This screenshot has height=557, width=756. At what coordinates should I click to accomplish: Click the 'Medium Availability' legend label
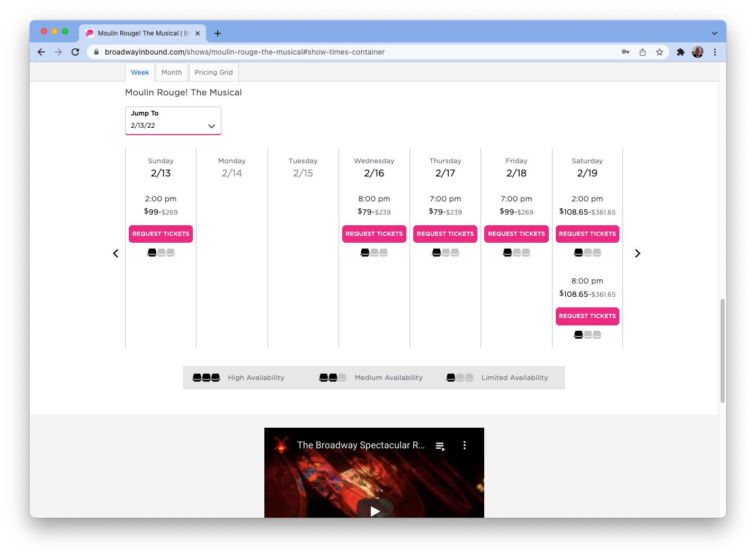[x=389, y=378]
